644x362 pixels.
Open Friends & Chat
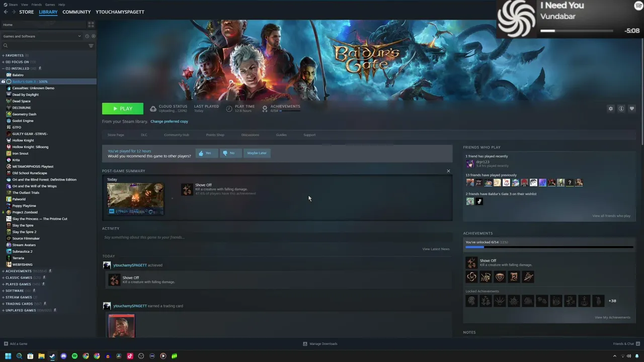point(626,344)
